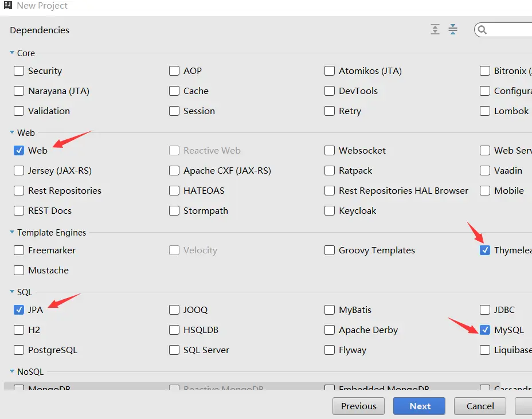Check the Websocket option
Image resolution: width=532 pixels, height=419 pixels.
(x=330, y=150)
